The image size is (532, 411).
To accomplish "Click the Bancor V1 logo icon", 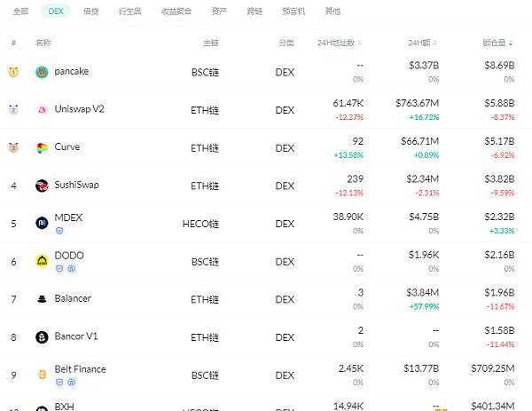I will point(42,337).
